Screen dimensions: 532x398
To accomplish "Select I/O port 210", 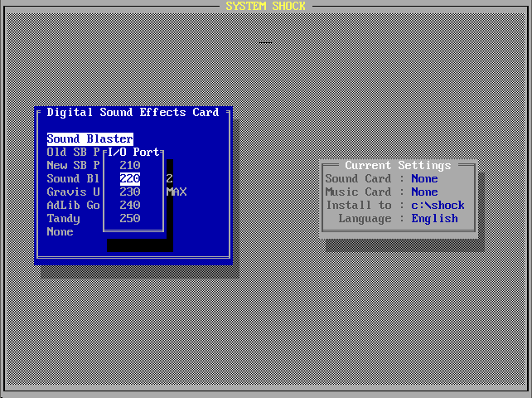I will click(x=130, y=165).
